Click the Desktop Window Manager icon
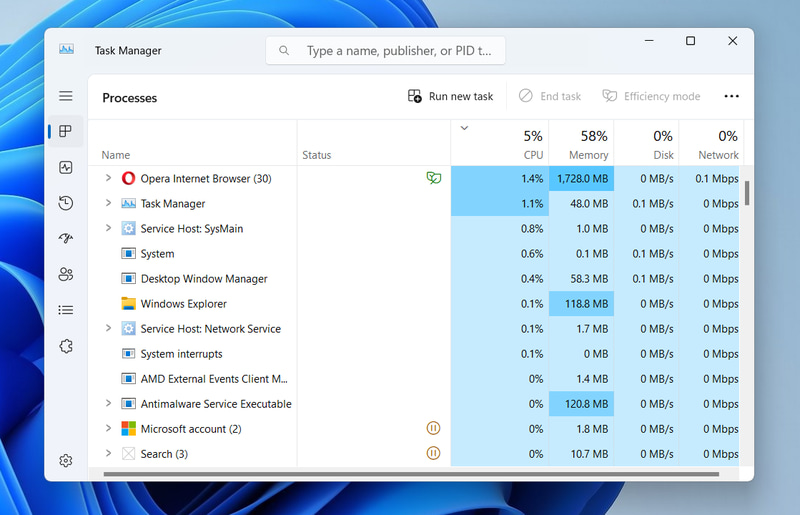 click(129, 278)
